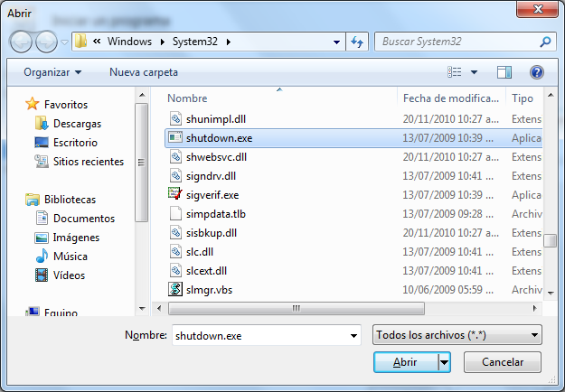
Task: Open the Nombre filename dropdown arrow
Action: tap(353, 335)
